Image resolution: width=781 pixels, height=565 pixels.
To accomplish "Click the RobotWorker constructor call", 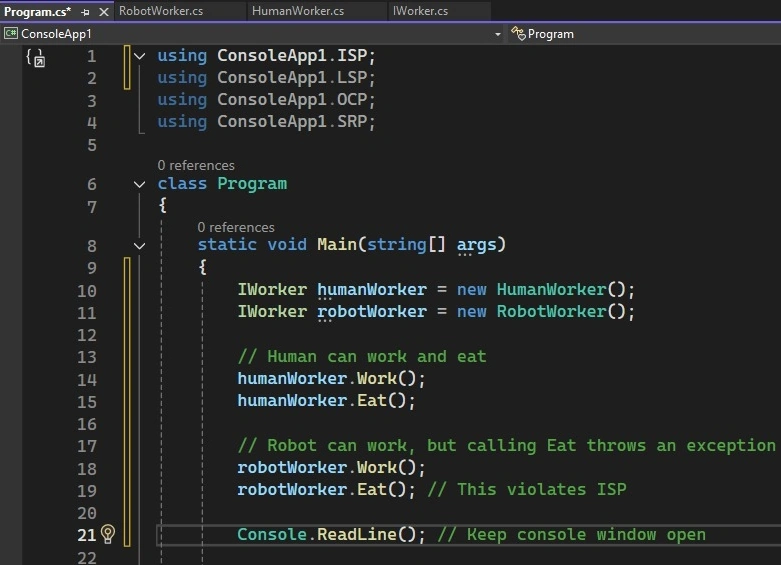I will (x=560, y=312).
